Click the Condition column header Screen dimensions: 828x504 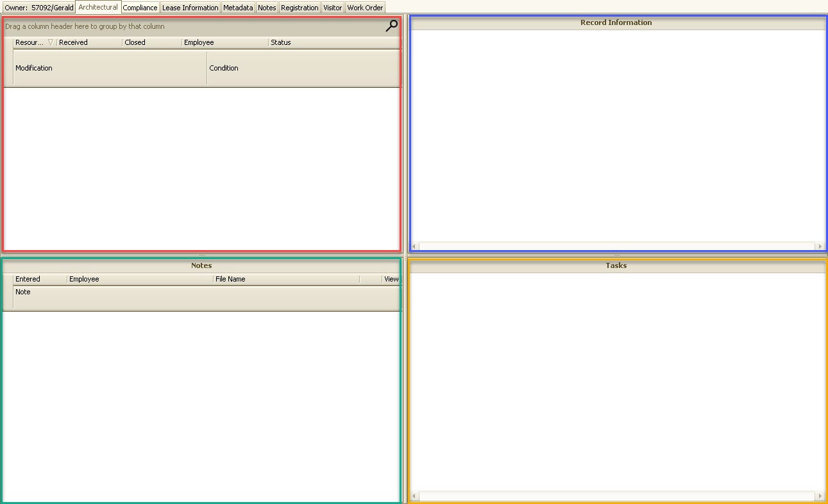point(303,68)
